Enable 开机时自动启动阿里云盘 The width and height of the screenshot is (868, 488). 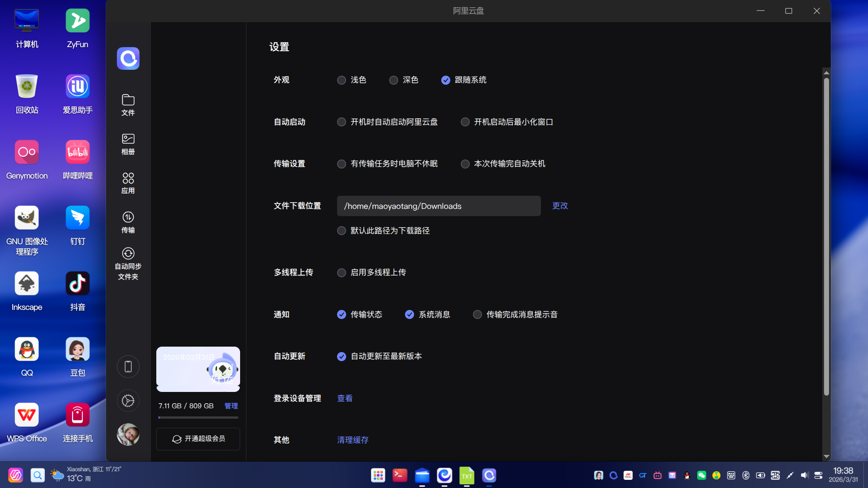pyautogui.click(x=388, y=122)
